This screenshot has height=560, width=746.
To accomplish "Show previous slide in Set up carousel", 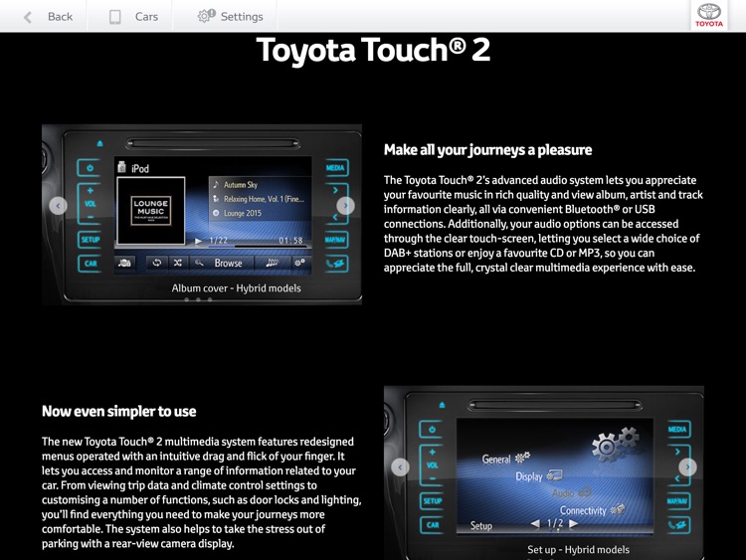I will 400,467.
